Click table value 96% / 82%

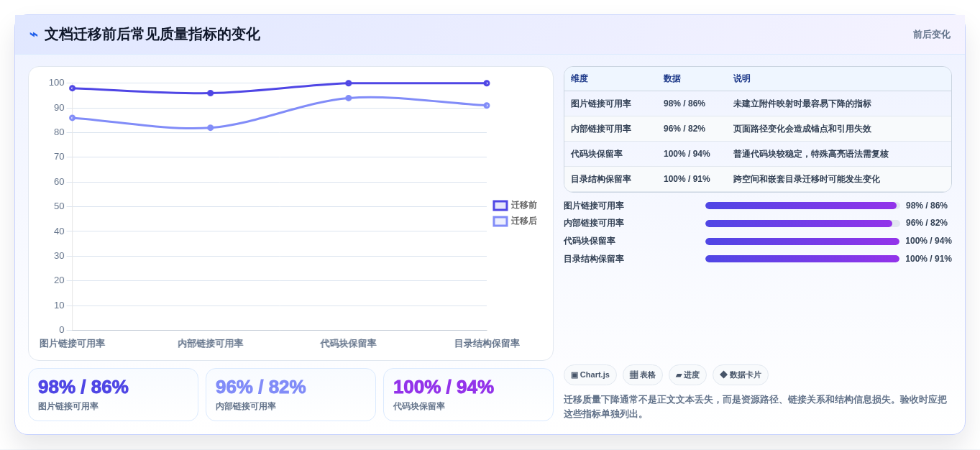[x=684, y=129]
